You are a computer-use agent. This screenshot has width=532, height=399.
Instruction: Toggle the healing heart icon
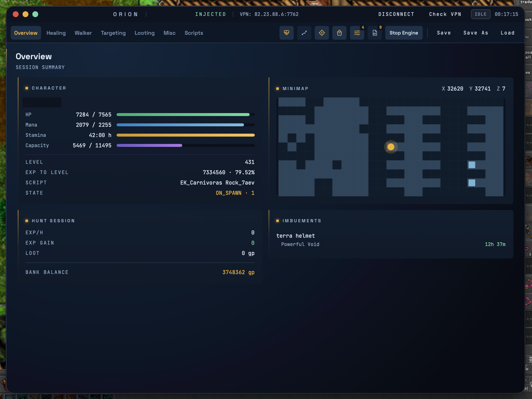tap(286, 33)
